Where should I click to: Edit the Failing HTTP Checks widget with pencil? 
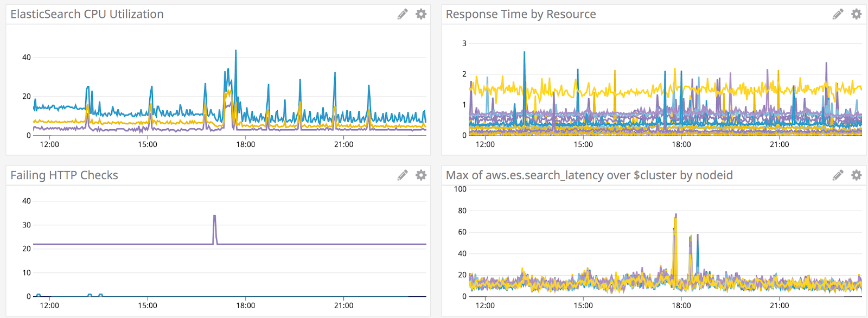pos(403,175)
